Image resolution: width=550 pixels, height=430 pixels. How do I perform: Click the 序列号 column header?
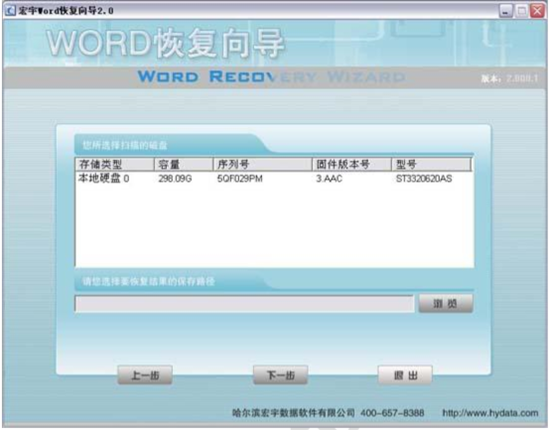(x=262, y=164)
